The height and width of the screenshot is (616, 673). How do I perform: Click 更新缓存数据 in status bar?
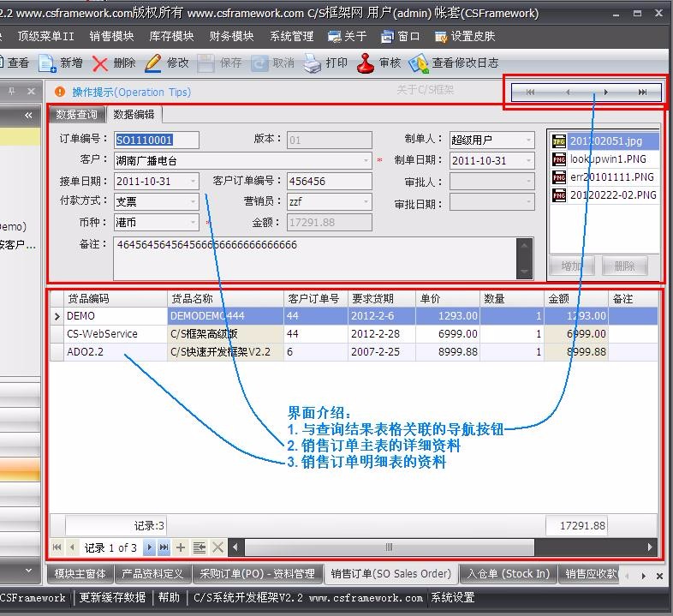(x=112, y=597)
